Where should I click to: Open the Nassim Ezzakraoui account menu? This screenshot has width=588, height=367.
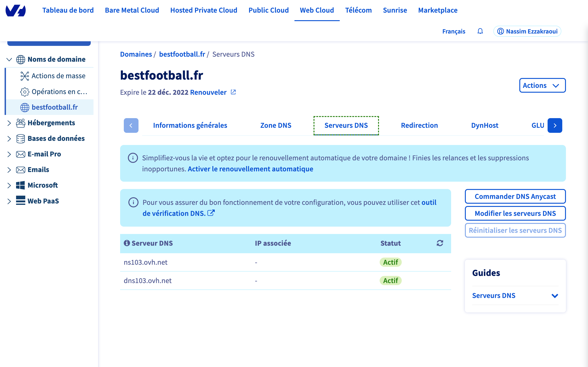[x=527, y=31]
